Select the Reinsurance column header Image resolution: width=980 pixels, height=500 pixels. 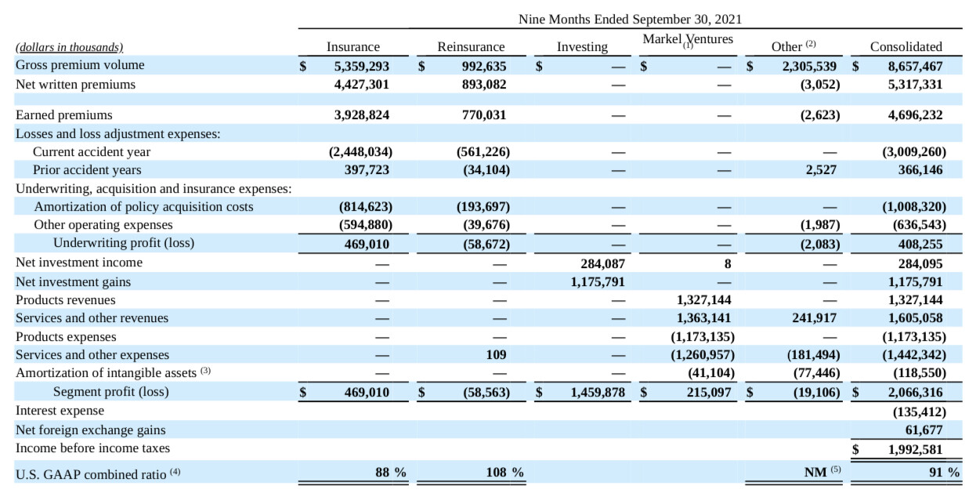click(x=471, y=46)
